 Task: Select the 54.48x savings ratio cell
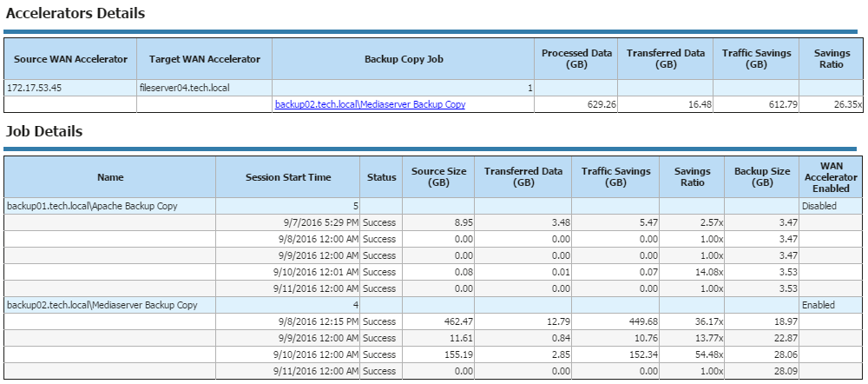tap(692, 354)
